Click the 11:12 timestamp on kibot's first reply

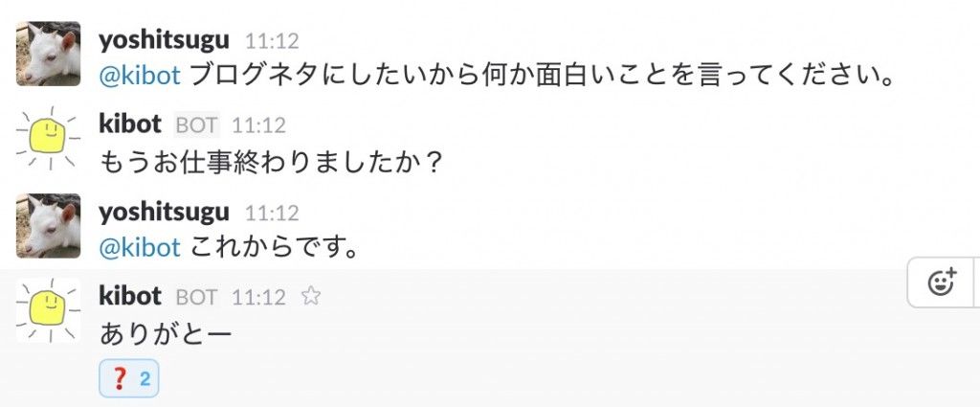[258, 125]
